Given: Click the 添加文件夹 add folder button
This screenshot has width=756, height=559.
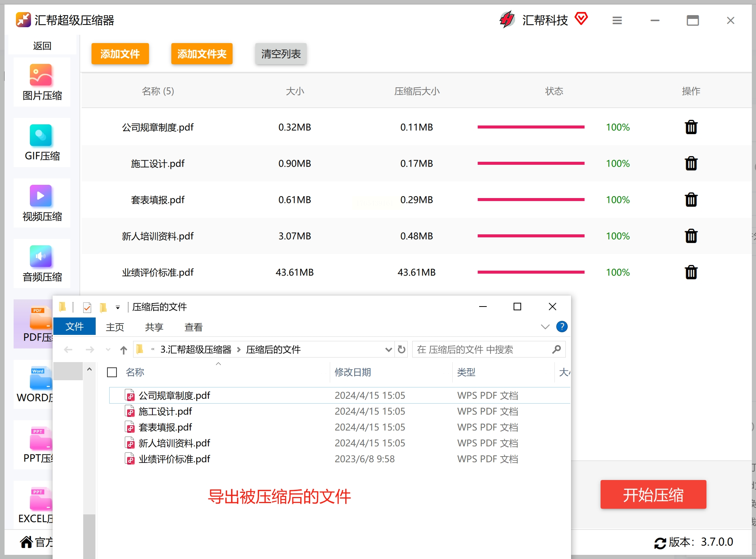Looking at the screenshot, I should (202, 54).
